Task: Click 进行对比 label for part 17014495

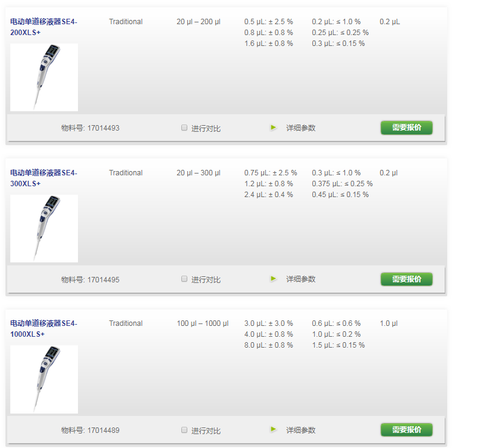Action: coord(206,280)
